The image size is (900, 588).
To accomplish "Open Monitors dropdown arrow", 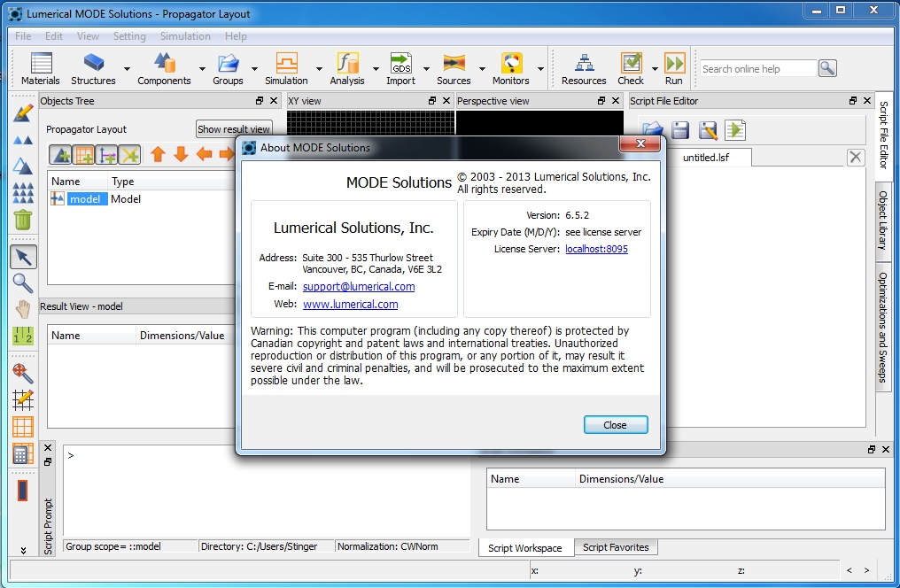I will tap(540, 68).
